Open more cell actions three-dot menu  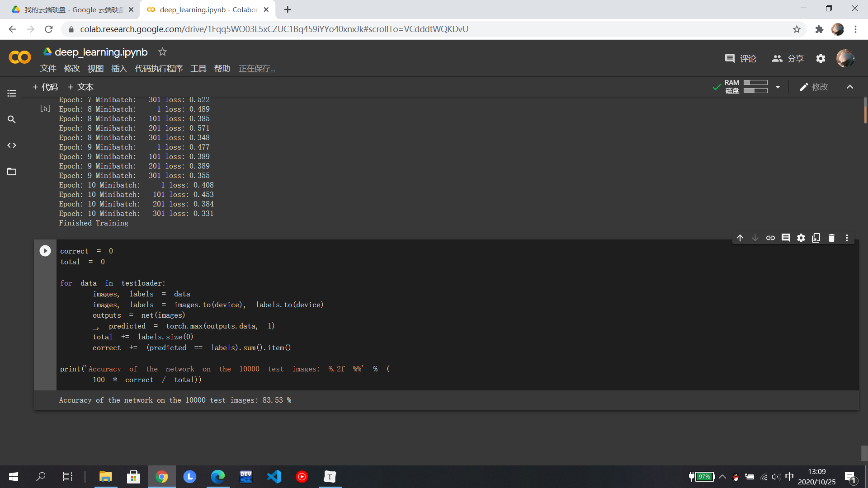point(847,238)
